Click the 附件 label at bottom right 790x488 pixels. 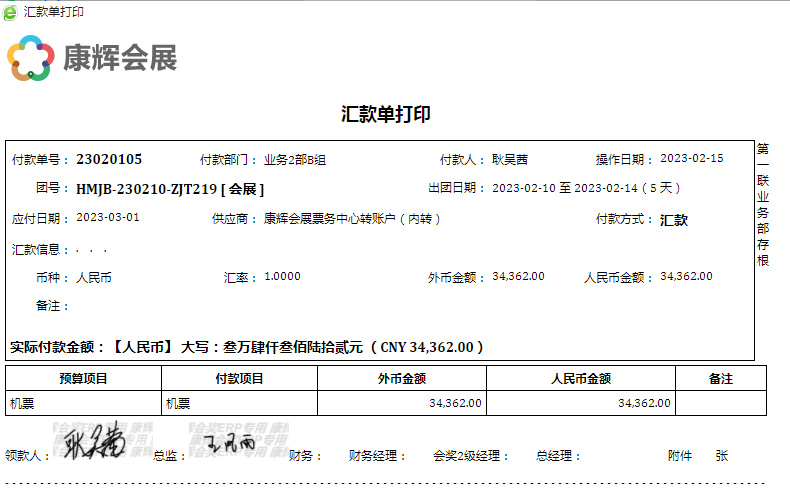pos(680,455)
